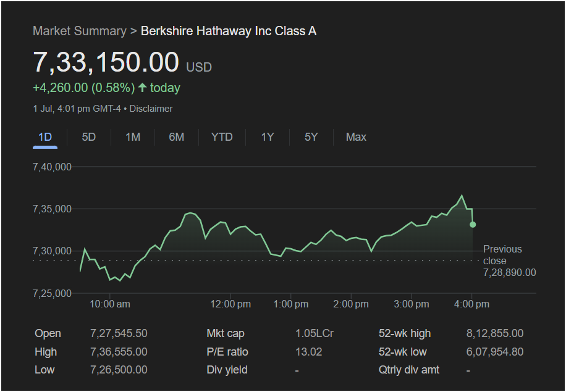
Task: Click the 4:00 pm time axis label
Action: (471, 304)
